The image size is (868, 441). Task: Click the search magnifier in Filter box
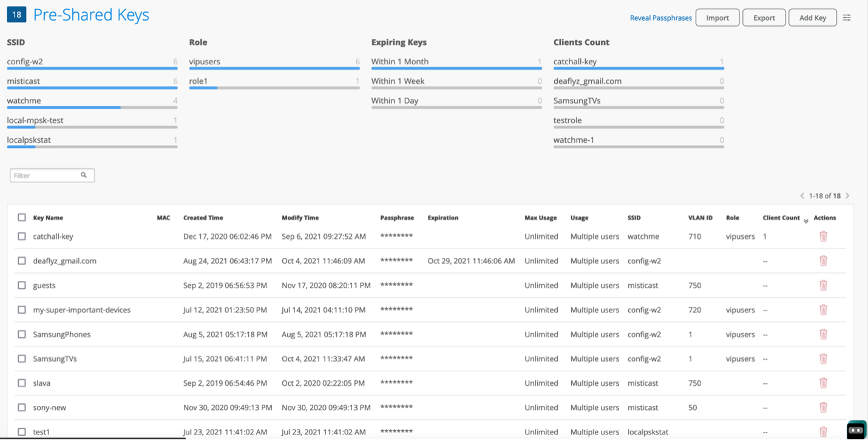tap(84, 175)
